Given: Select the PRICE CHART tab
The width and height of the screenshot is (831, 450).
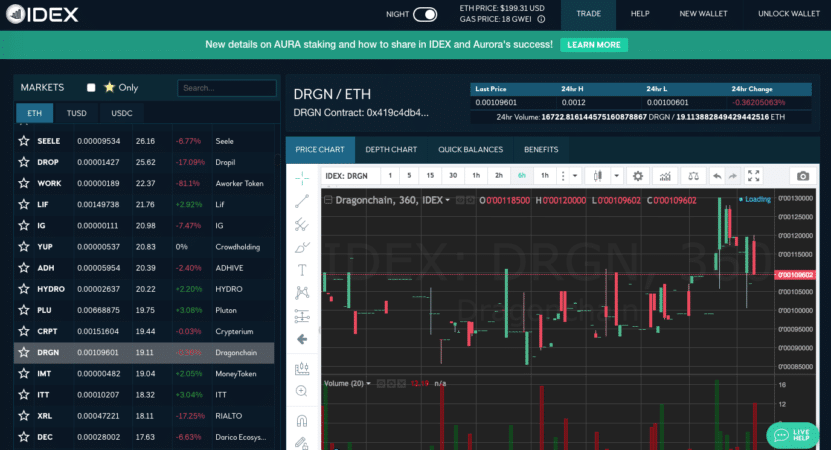Looking at the screenshot, I should click(x=320, y=149).
